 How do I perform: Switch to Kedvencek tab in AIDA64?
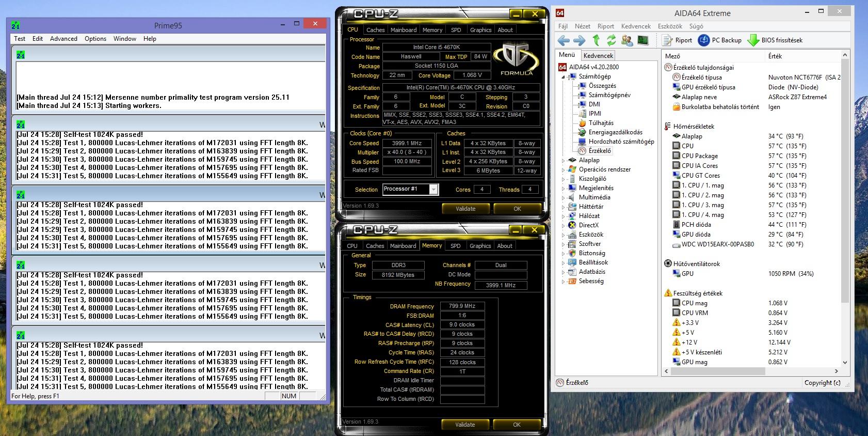point(599,56)
